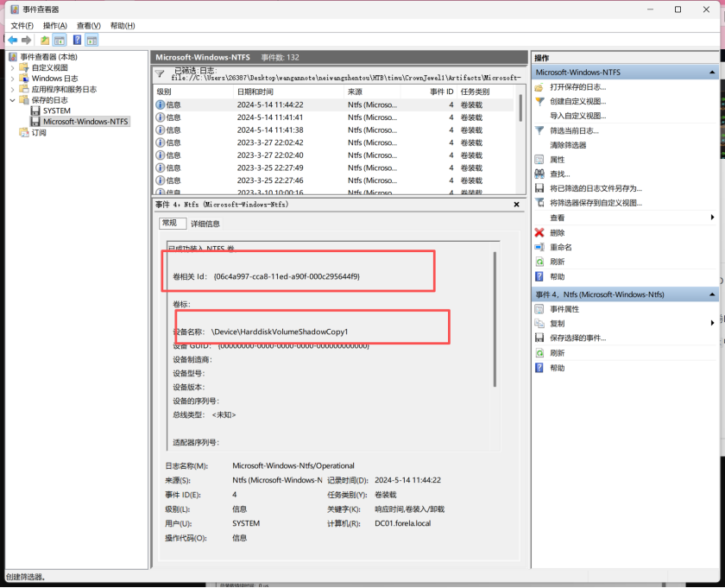Click the 订阅 subscriptions icon in tree
Screen dimensions: 725x588
coord(24,133)
